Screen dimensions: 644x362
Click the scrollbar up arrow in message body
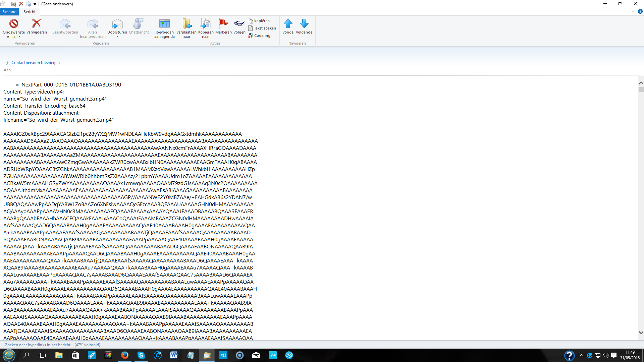click(x=641, y=83)
